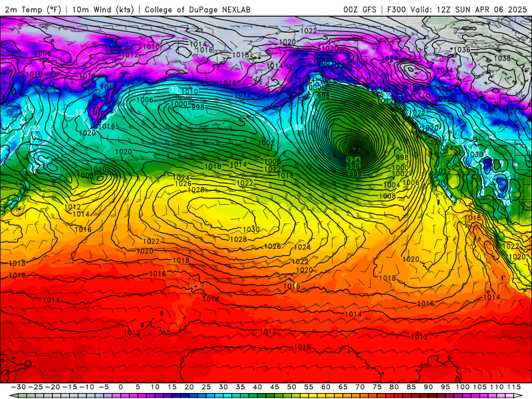Select the 5 temperature scale label
532x399 pixels.
pos(138,387)
